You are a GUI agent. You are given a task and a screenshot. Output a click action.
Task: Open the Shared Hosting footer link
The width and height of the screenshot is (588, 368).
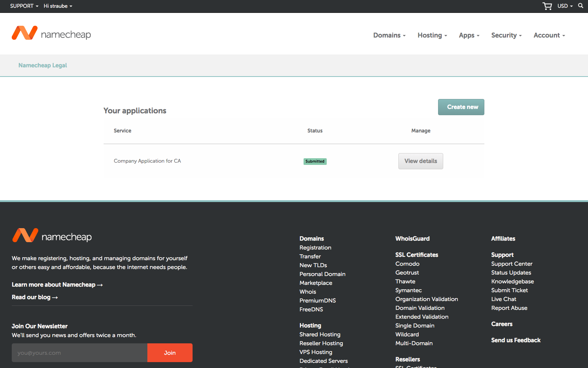(320, 335)
